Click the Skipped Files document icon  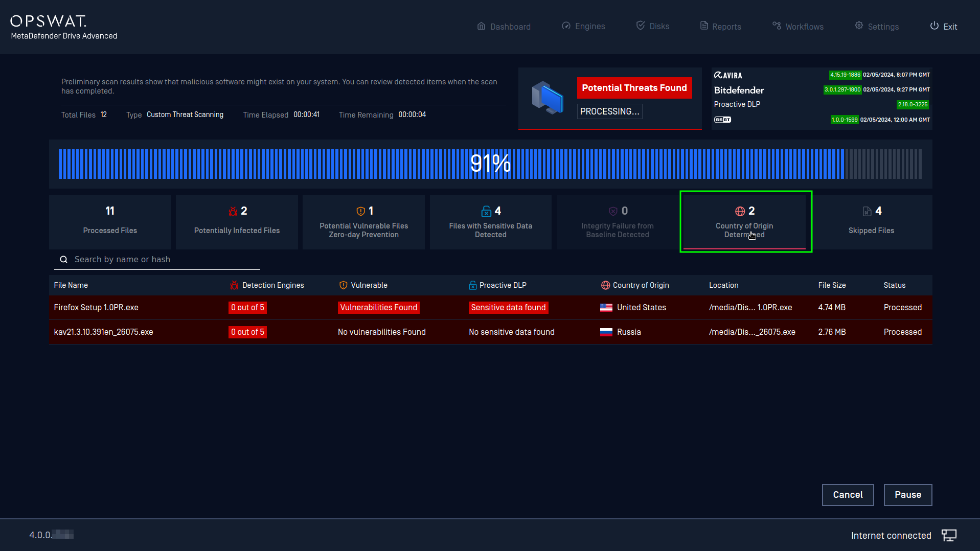(867, 211)
